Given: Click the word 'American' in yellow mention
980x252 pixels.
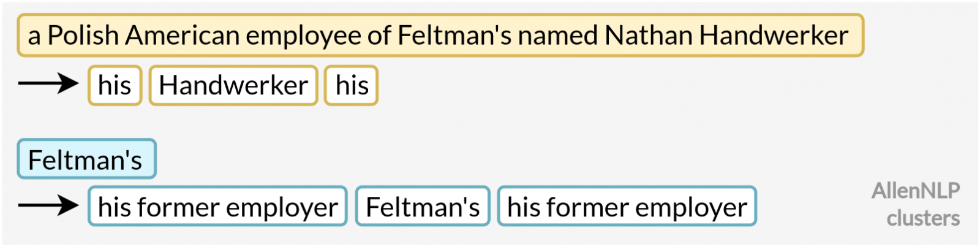Looking at the screenshot, I should (x=182, y=36).
